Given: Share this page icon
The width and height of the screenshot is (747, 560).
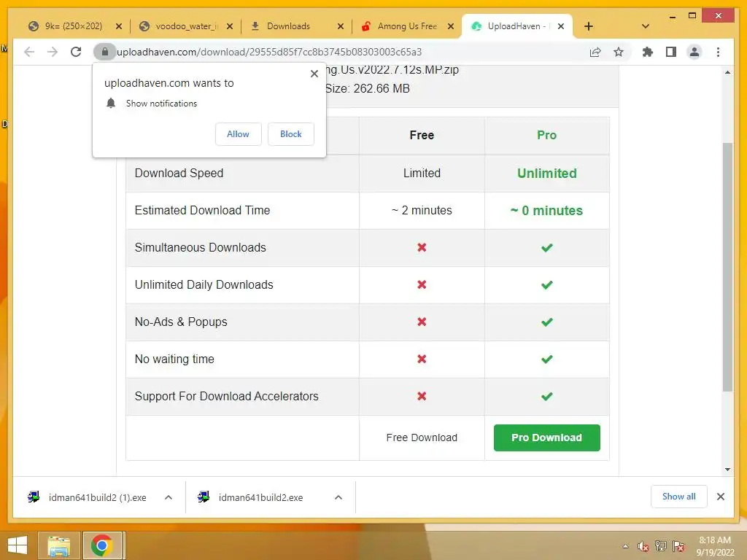Looking at the screenshot, I should pos(595,52).
